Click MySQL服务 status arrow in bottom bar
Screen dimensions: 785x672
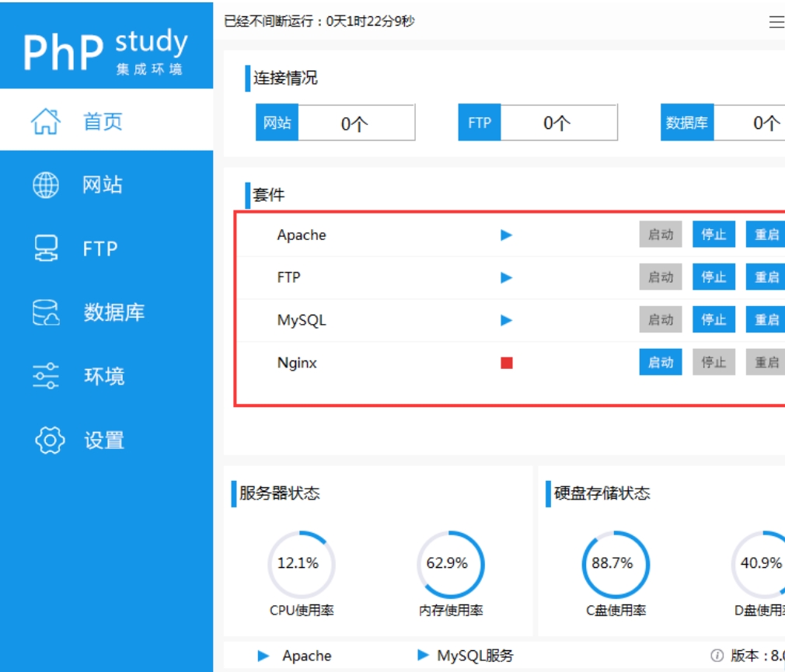[x=423, y=655]
